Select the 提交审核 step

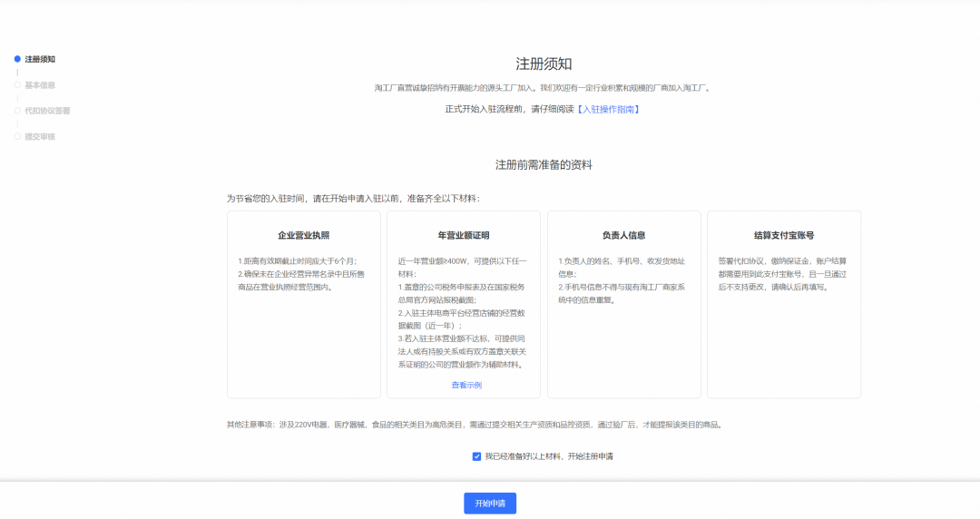[x=40, y=136]
